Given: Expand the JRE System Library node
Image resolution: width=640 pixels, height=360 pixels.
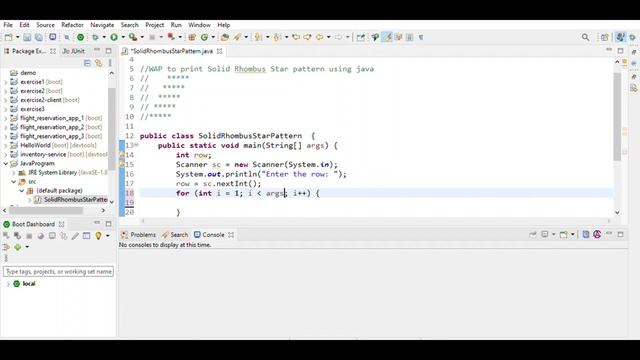Looking at the screenshot, I should pyautogui.click(x=13, y=173).
